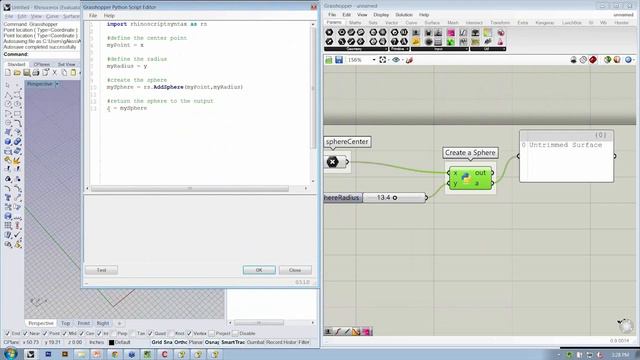Turn off geometry preview in Grasshopper toolbar
The width and height of the screenshot is (640, 360).
click(573, 60)
